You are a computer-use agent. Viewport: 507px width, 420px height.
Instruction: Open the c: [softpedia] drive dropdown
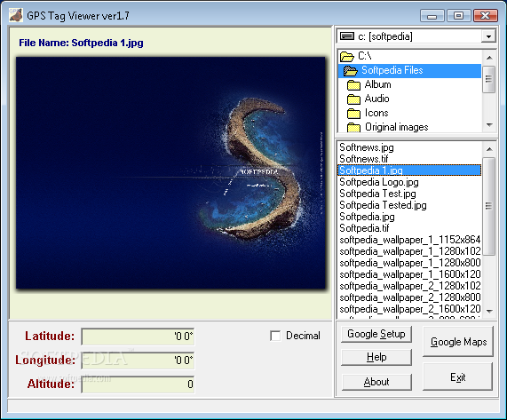click(x=488, y=36)
